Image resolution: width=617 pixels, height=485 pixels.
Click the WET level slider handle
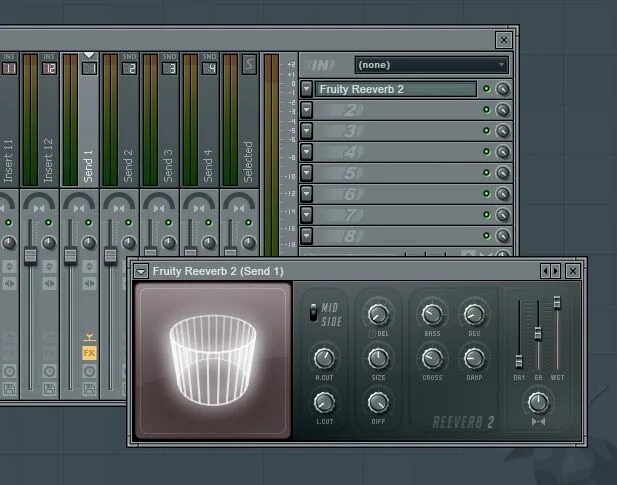coord(557,302)
